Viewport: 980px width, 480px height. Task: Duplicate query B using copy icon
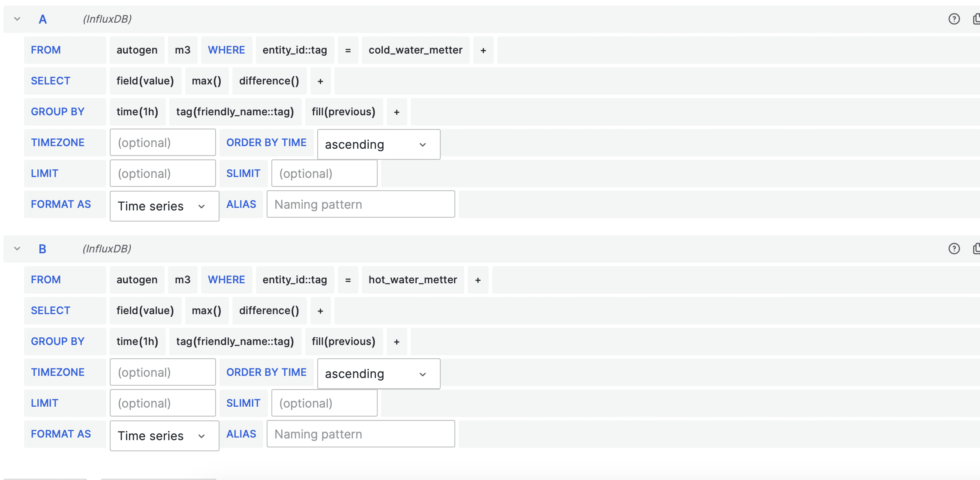(x=976, y=249)
